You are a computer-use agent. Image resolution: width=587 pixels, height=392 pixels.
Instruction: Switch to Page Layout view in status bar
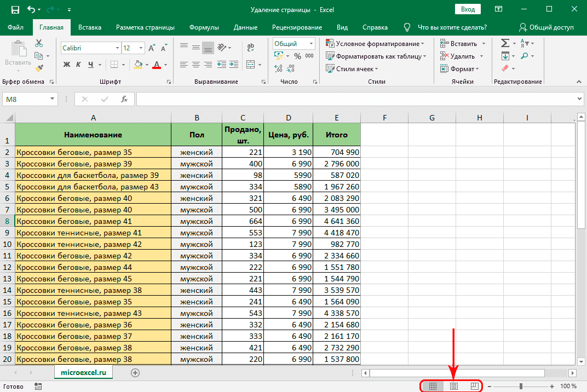(x=453, y=386)
